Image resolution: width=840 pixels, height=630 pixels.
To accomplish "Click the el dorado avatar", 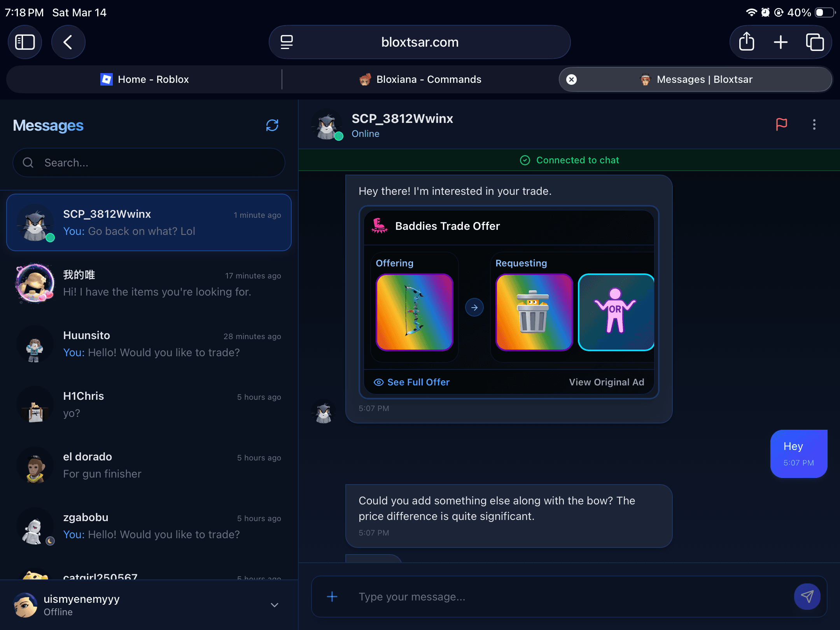I will tap(35, 465).
